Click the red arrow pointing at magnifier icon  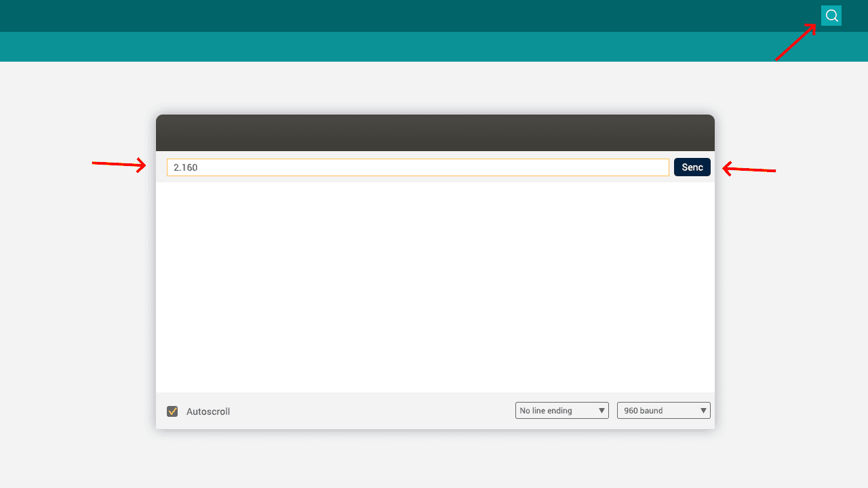click(796, 42)
